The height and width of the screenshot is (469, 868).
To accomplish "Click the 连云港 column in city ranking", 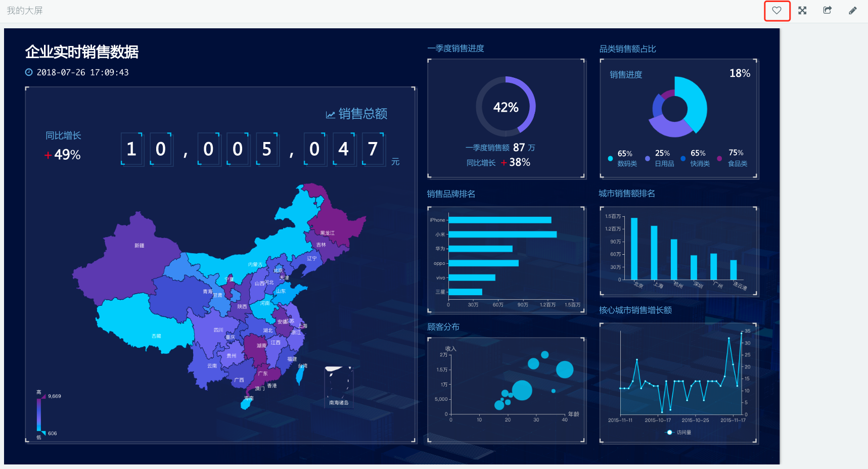I will click(733, 270).
